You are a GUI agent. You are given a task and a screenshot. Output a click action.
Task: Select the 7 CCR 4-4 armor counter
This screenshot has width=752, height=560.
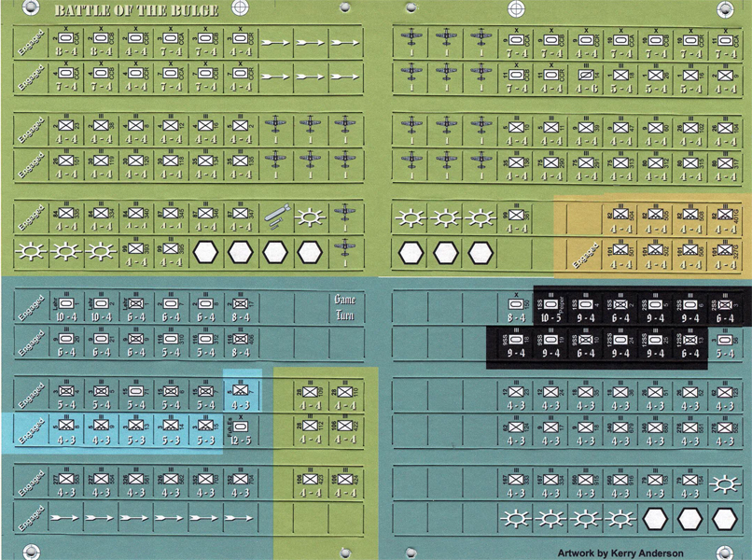click(241, 77)
